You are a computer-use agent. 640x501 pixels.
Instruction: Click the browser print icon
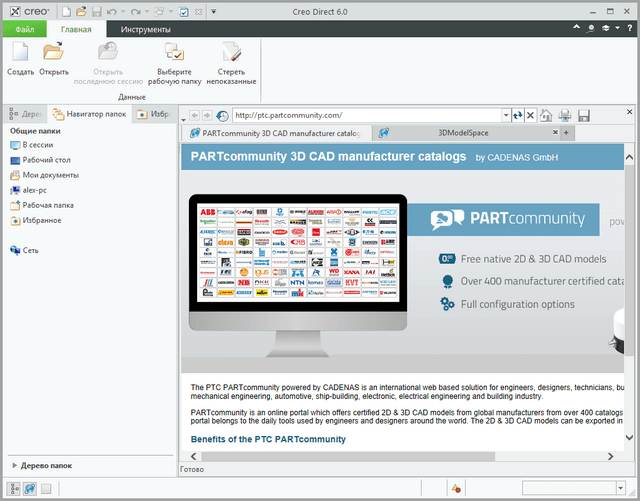[565, 116]
